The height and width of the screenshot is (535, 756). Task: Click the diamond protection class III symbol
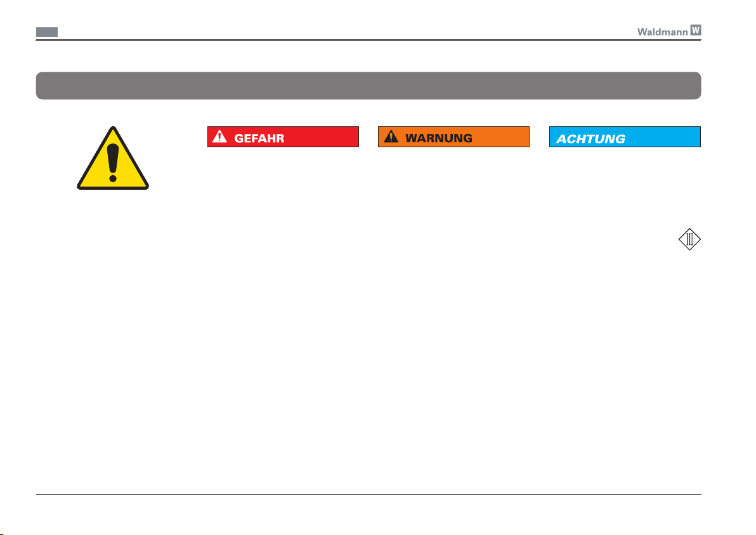tap(689, 239)
